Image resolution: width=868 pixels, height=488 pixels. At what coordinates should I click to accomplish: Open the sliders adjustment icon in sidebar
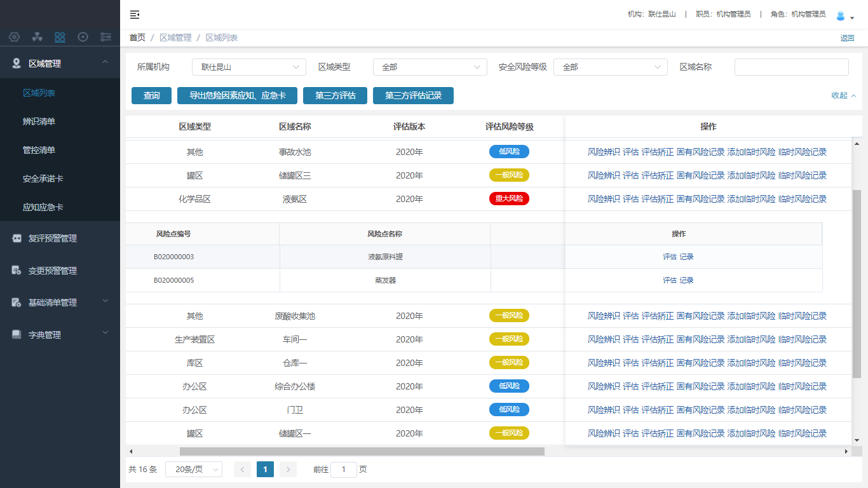(x=105, y=37)
